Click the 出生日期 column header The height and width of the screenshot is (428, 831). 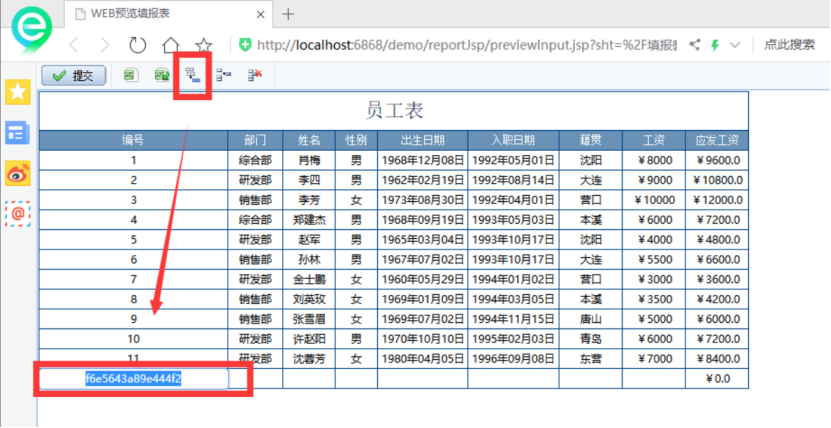(422, 140)
